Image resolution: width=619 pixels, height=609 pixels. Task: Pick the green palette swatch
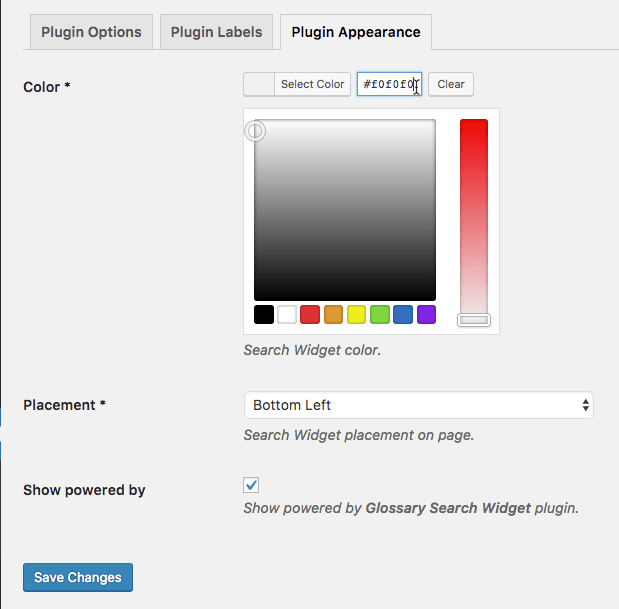[380, 315]
